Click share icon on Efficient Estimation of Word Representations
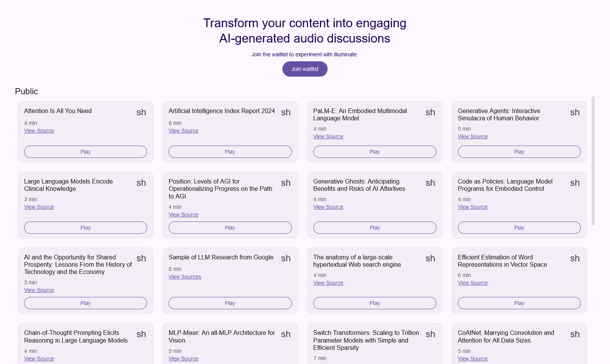Viewport: 610px width, 364px height. [575, 258]
